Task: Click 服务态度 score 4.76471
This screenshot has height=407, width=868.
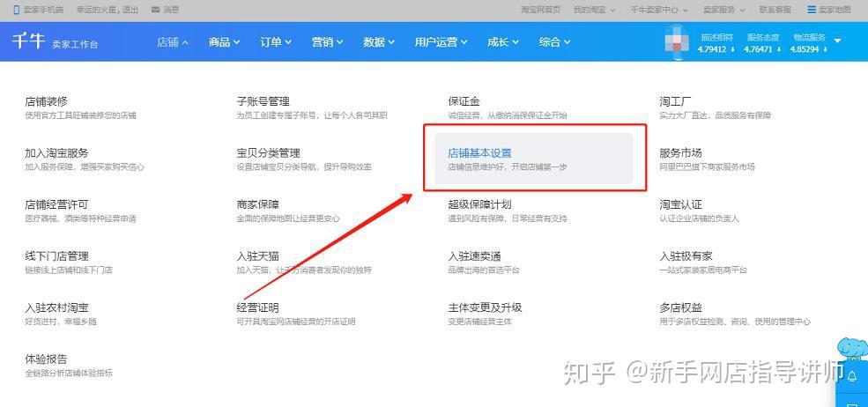Action: [762, 43]
